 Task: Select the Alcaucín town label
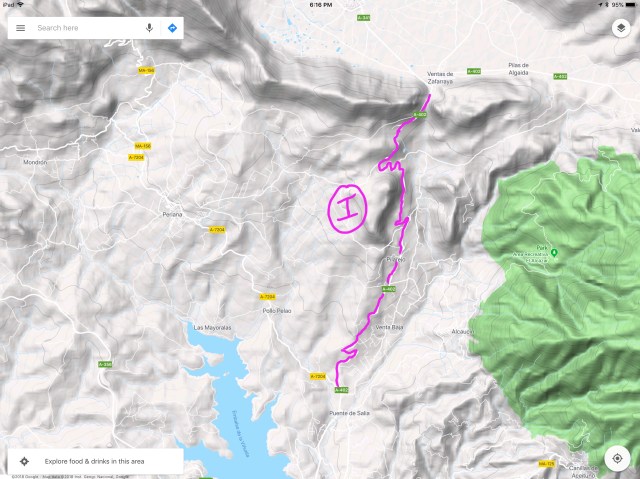[462, 332]
